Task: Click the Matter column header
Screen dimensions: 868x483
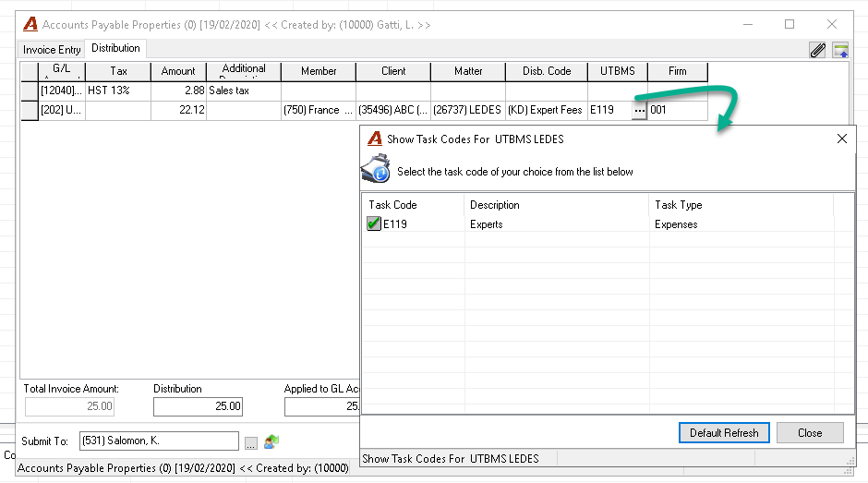Action: (468, 71)
